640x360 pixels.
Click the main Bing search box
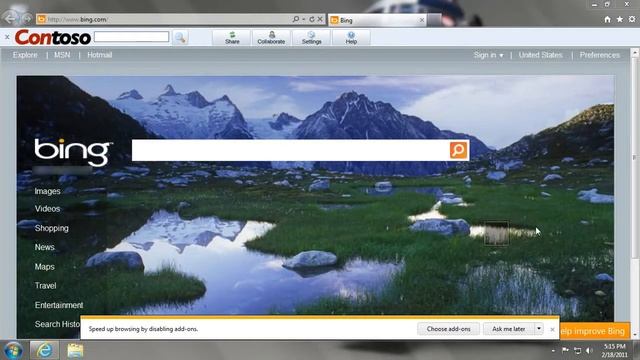click(x=291, y=150)
